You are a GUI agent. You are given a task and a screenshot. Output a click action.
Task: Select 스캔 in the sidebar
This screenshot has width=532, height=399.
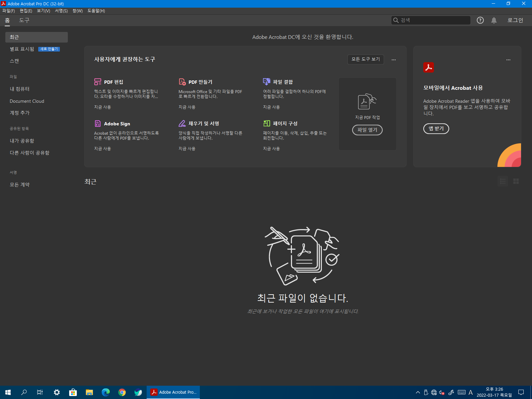coord(14,61)
